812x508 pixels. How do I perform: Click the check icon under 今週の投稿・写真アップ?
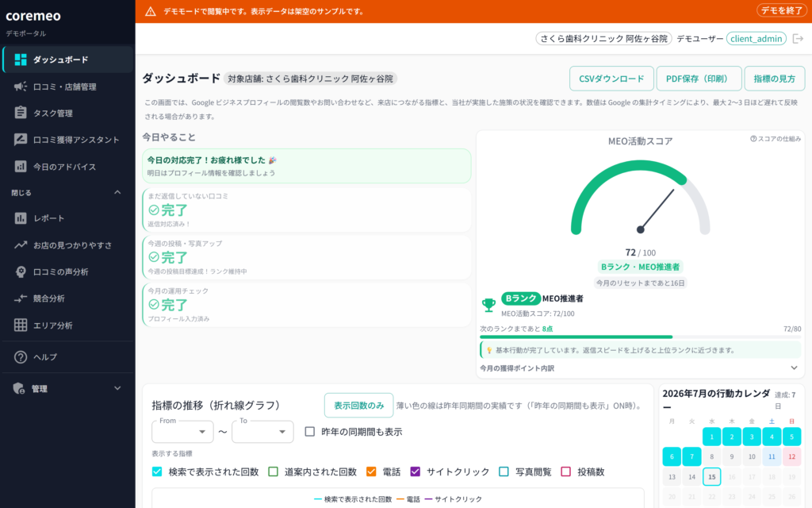coord(153,257)
